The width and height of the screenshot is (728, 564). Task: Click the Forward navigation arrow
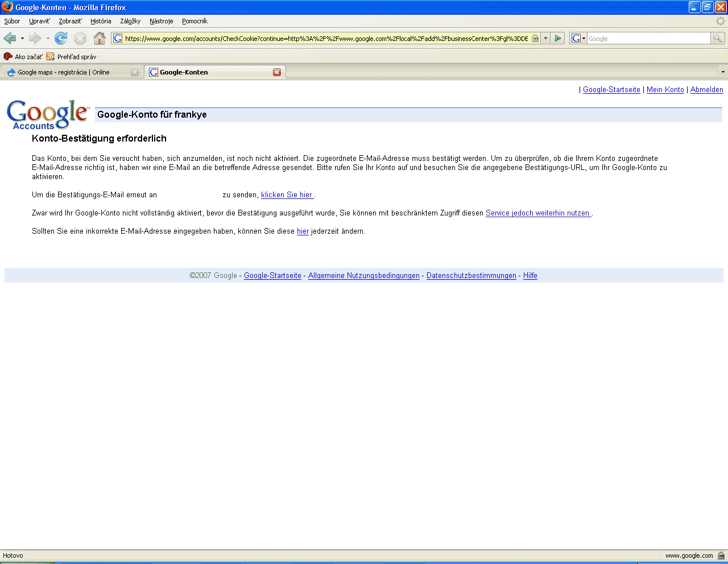tap(35, 38)
